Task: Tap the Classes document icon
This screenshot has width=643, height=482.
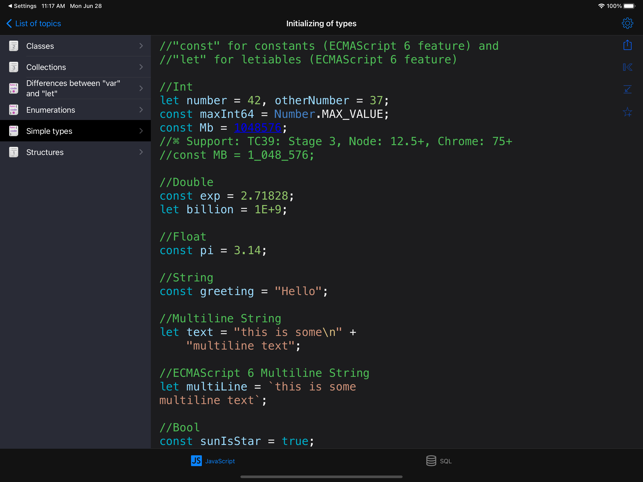Action: tap(14, 46)
